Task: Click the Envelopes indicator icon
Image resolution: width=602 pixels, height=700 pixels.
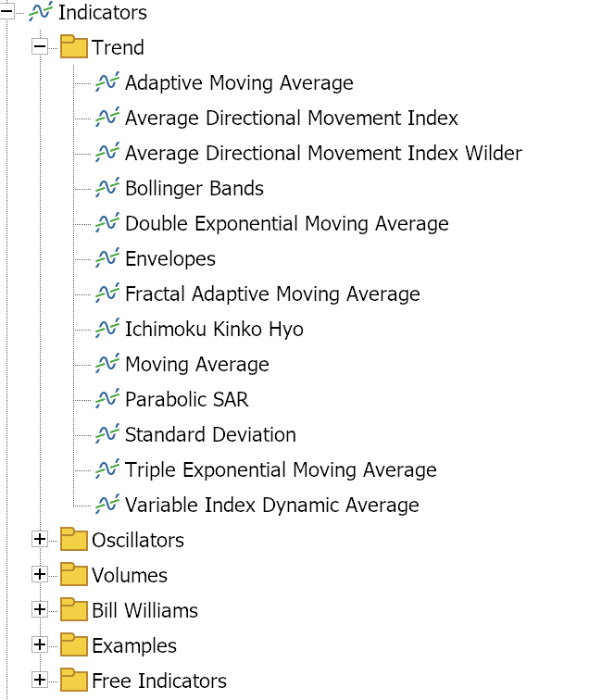Action: (x=107, y=259)
